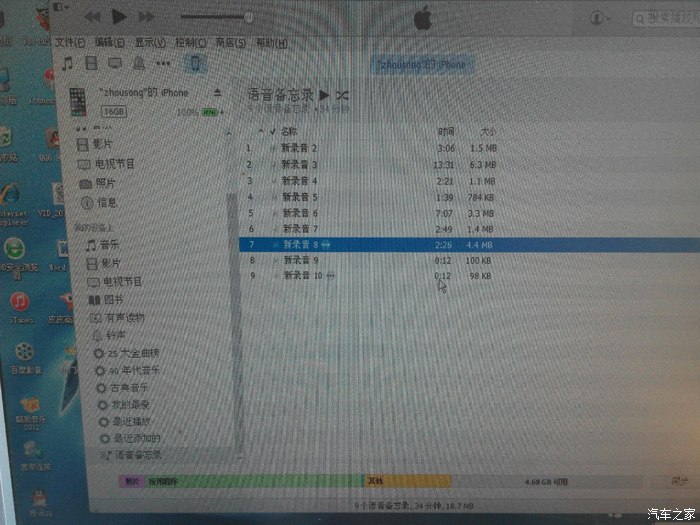Switch to Movies library film icon
Viewport: 700px width, 525px height.
(91, 63)
